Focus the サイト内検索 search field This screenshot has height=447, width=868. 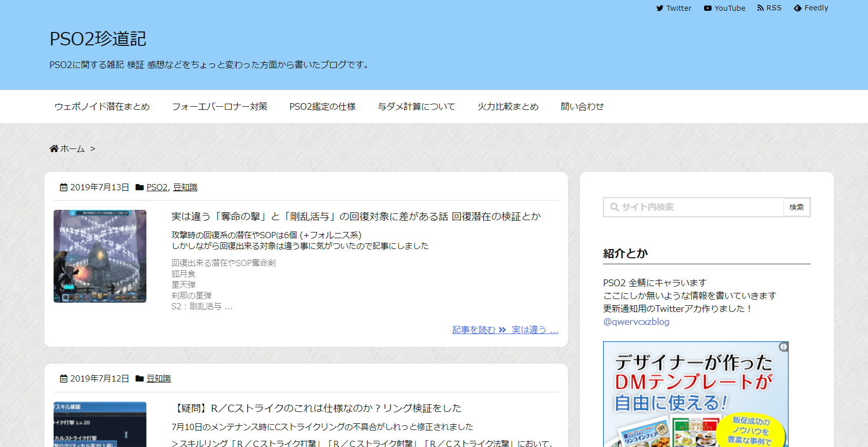tap(693, 207)
